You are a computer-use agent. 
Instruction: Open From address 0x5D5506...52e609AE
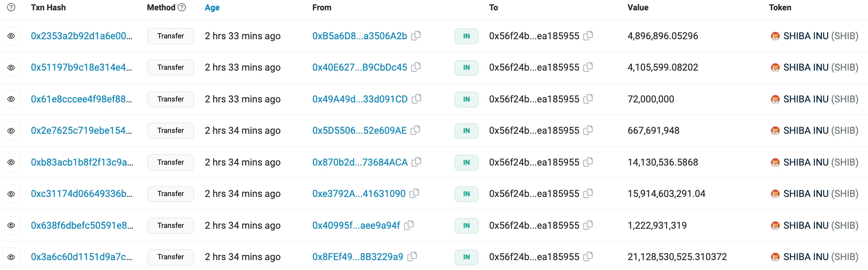pyautogui.click(x=359, y=130)
